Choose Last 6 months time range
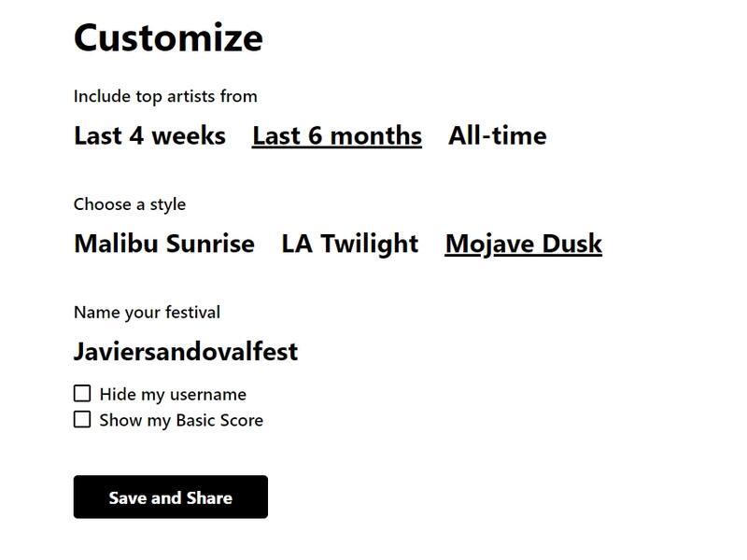 [336, 136]
